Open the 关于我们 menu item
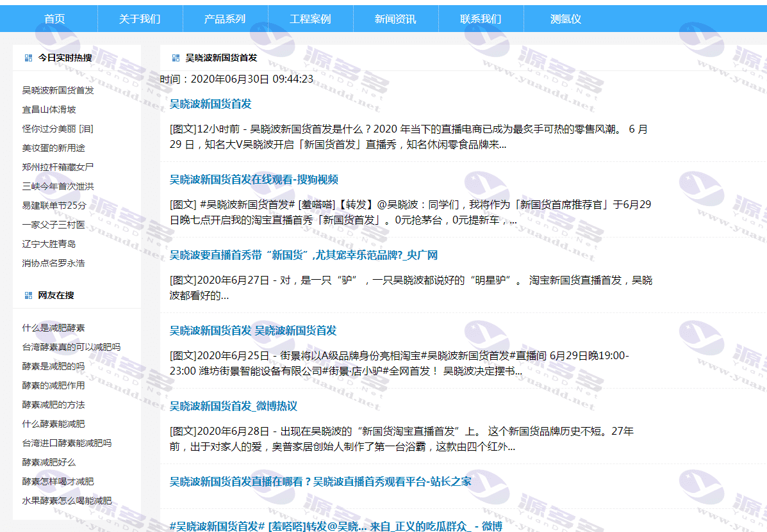 pos(140,19)
